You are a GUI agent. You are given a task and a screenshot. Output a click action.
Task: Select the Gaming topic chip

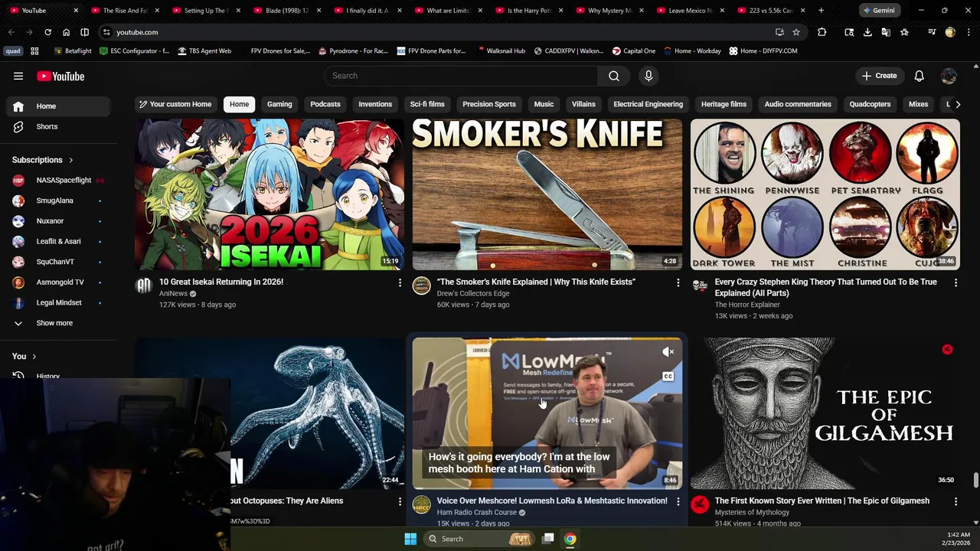point(279,104)
